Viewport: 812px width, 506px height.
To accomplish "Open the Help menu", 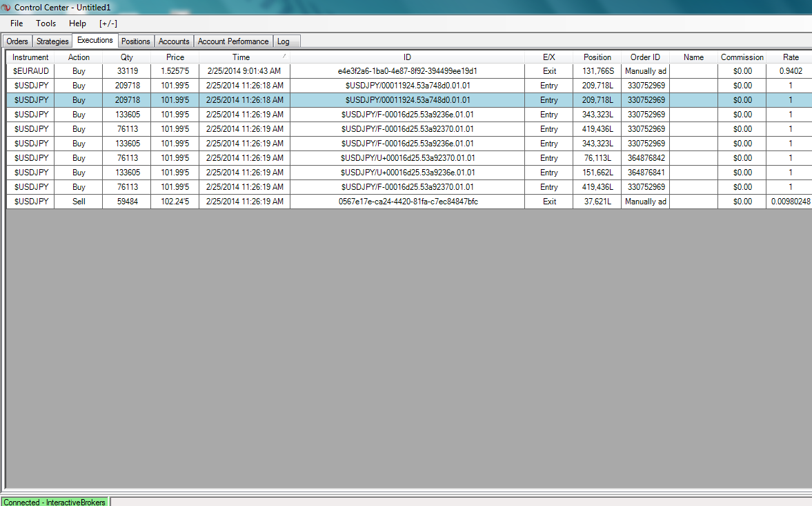I will (77, 23).
